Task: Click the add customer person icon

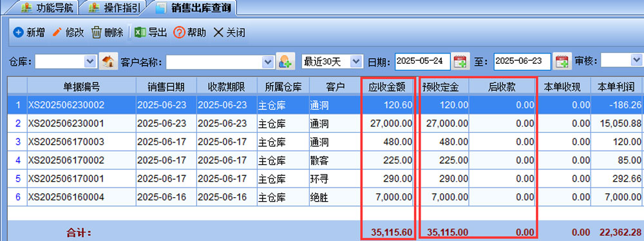Action: coord(285,62)
